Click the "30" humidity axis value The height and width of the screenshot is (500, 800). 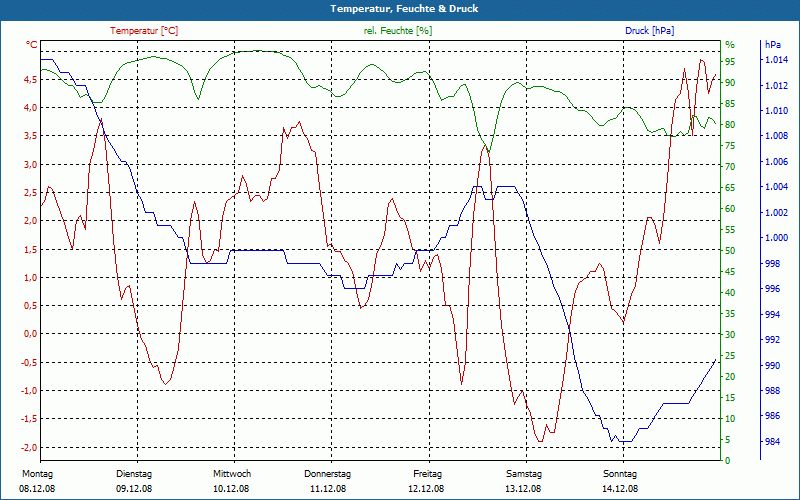[730, 335]
